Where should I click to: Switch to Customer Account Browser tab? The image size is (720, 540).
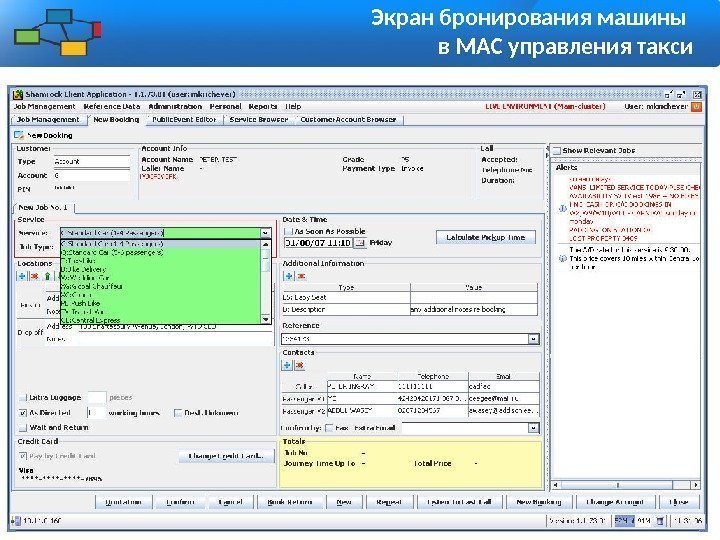(x=349, y=119)
